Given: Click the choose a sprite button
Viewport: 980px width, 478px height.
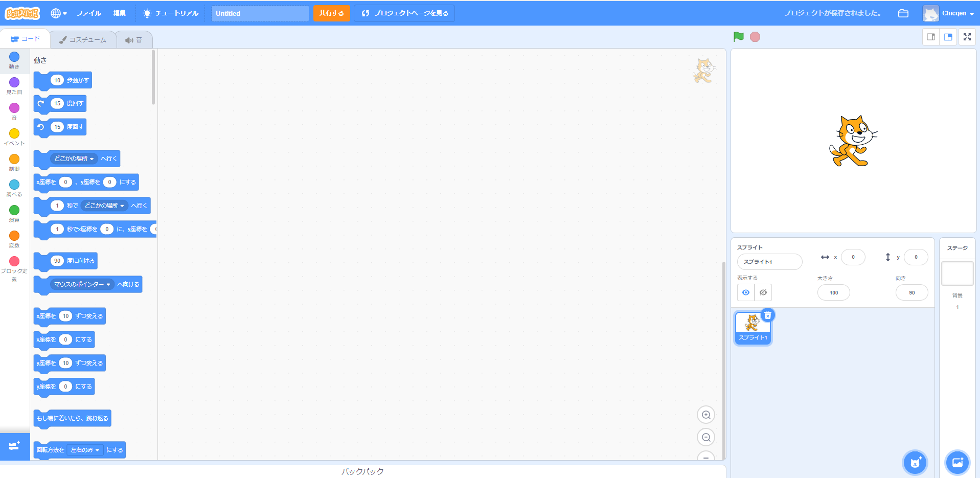Looking at the screenshot, I should 915,463.
